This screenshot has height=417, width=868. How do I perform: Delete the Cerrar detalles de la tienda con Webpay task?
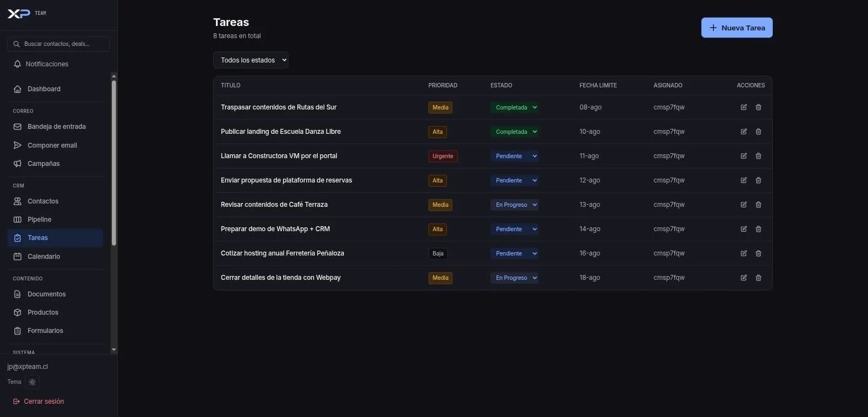pyautogui.click(x=758, y=278)
